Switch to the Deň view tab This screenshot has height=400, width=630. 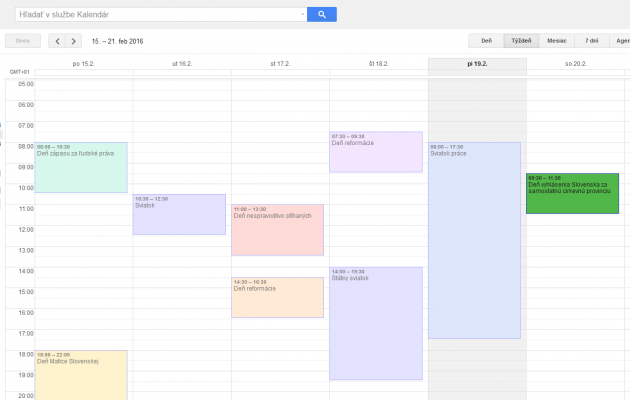point(486,41)
